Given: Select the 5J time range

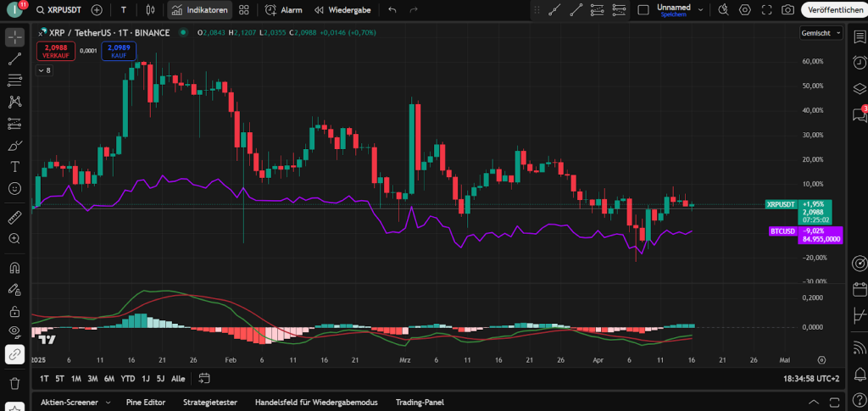Looking at the screenshot, I should tap(160, 378).
